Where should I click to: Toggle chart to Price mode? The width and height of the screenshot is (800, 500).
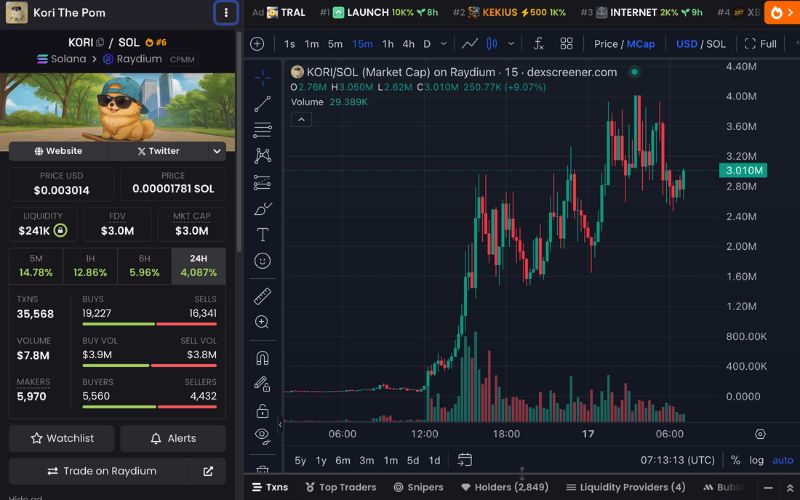click(x=606, y=44)
